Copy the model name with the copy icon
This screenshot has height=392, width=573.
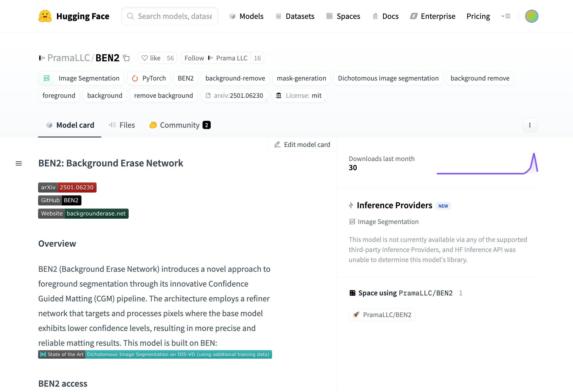tap(126, 58)
